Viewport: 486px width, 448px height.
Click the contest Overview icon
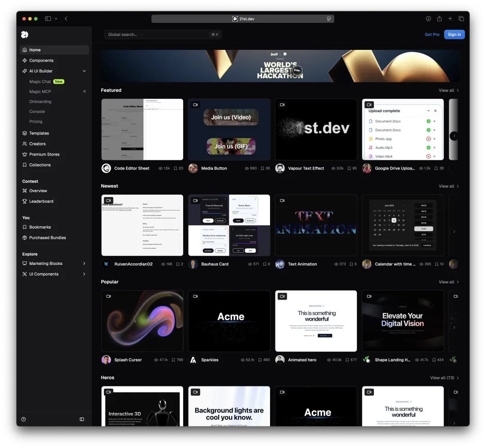tap(24, 191)
